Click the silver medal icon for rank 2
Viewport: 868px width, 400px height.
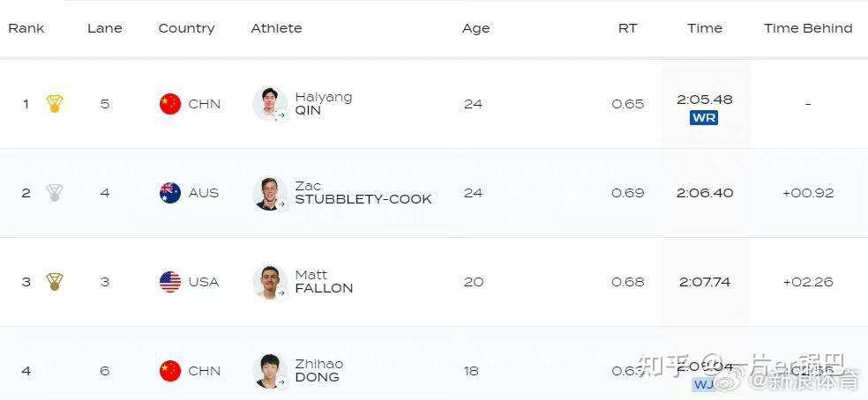click(55, 193)
